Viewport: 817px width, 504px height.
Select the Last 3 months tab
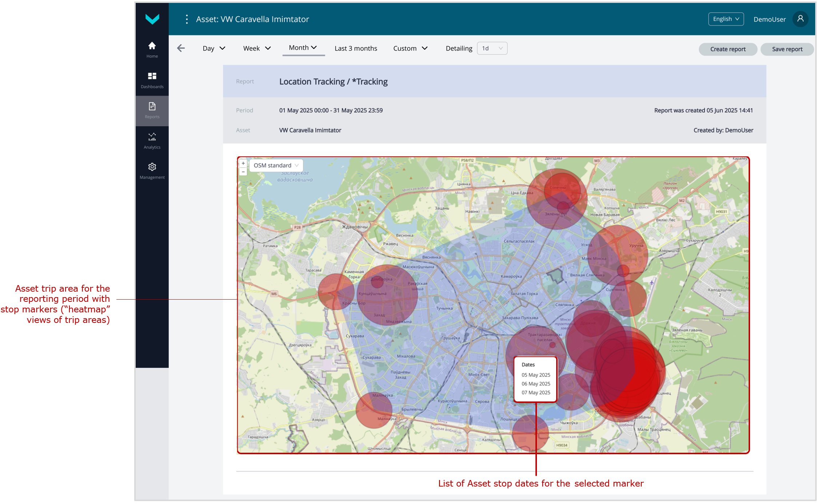356,48
